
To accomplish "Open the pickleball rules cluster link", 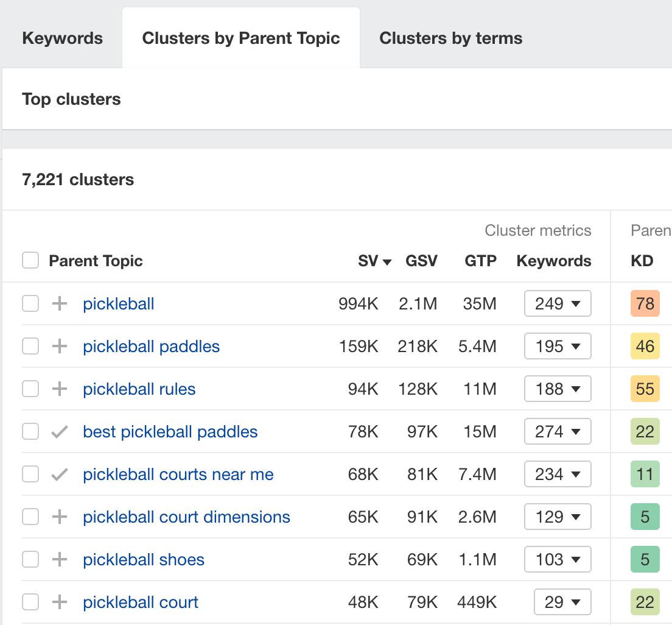I will point(139,389).
